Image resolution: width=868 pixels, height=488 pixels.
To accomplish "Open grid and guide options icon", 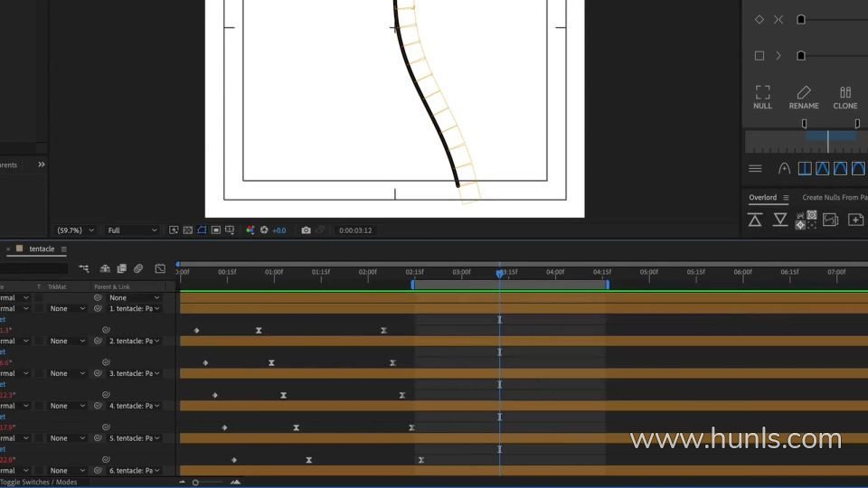I will tap(230, 230).
